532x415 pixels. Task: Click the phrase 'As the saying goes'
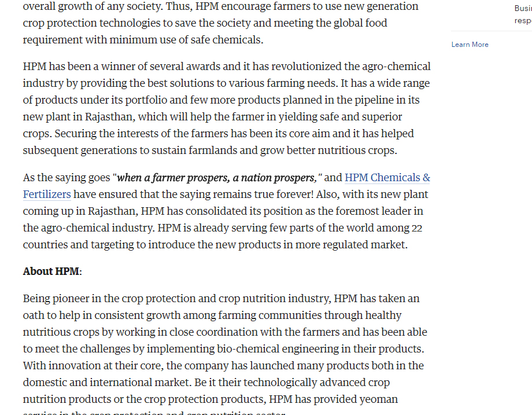(x=66, y=178)
